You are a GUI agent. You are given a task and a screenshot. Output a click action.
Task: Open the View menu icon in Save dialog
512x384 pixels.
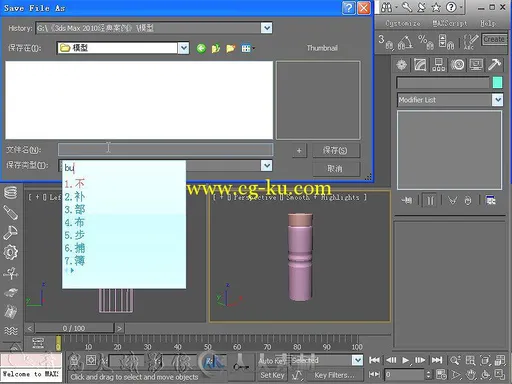247,49
